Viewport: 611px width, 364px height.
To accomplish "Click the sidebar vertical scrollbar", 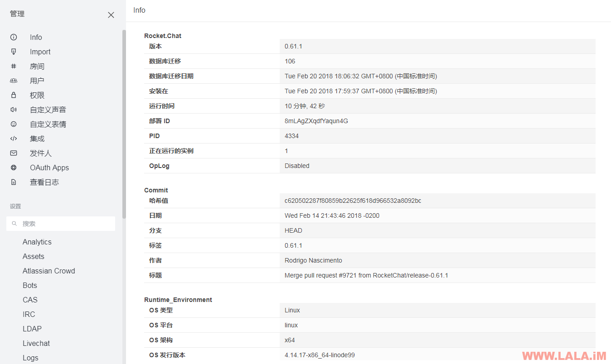I will 124,125.
